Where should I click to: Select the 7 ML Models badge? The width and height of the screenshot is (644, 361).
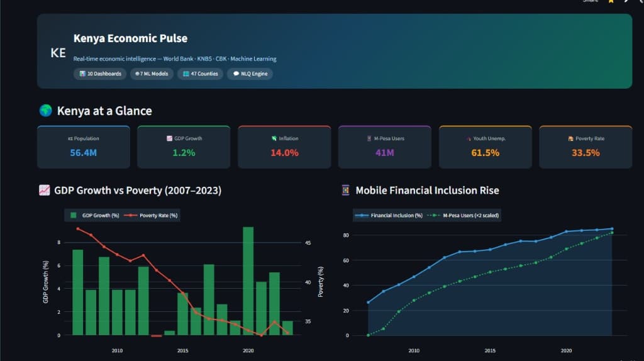(x=152, y=74)
